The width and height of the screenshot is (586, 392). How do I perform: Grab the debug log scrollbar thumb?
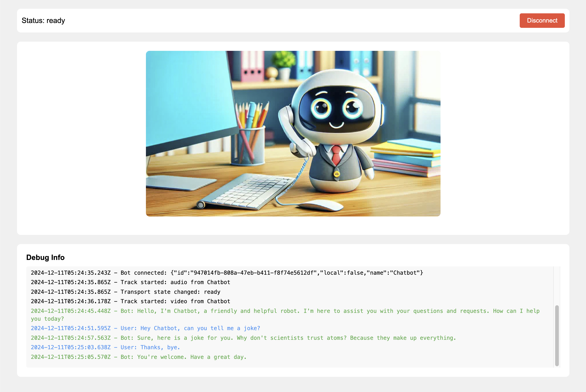click(557, 335)
